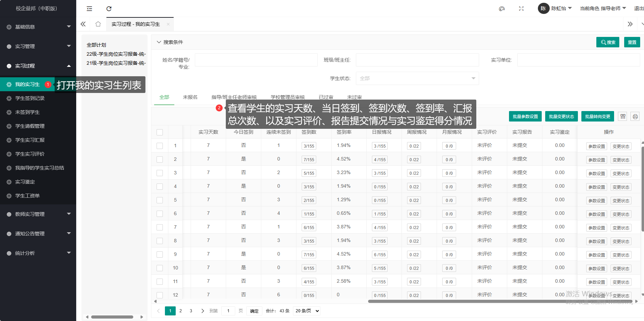This screenshot has width=644, height=321.
Task: Expand the 基础信息 sidebar menu
Action: click(x=38, y=27)
